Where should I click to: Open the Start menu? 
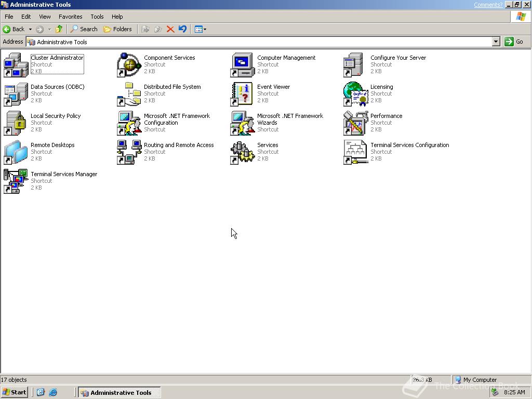point(14,393)
